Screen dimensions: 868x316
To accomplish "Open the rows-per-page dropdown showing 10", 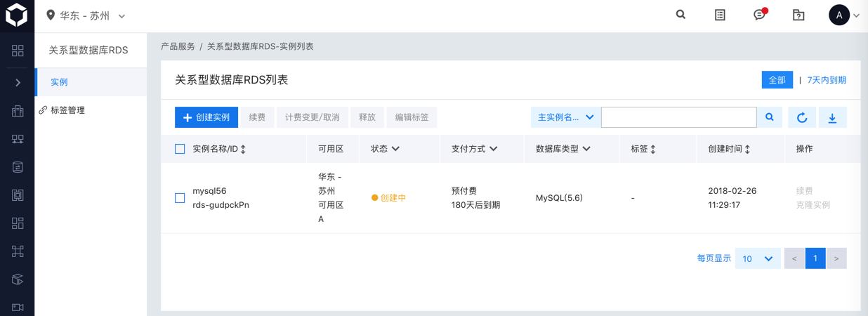I will coord(757,258).
